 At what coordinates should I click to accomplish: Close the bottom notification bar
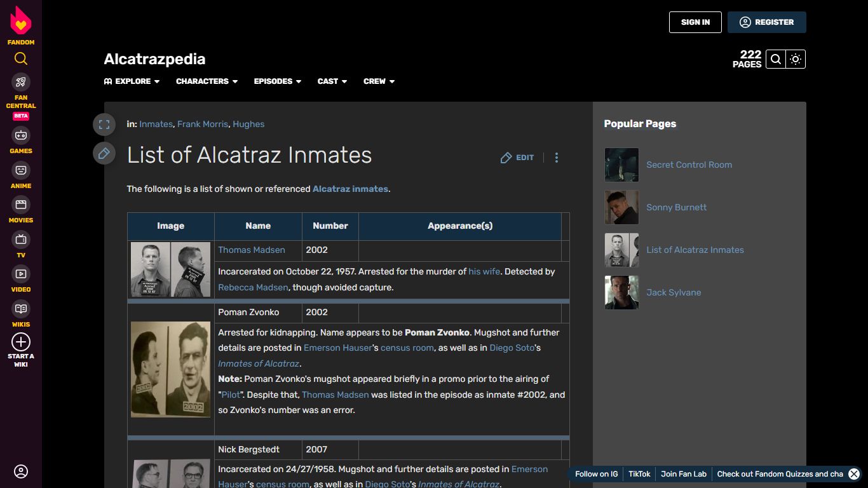tap(854, 474)
